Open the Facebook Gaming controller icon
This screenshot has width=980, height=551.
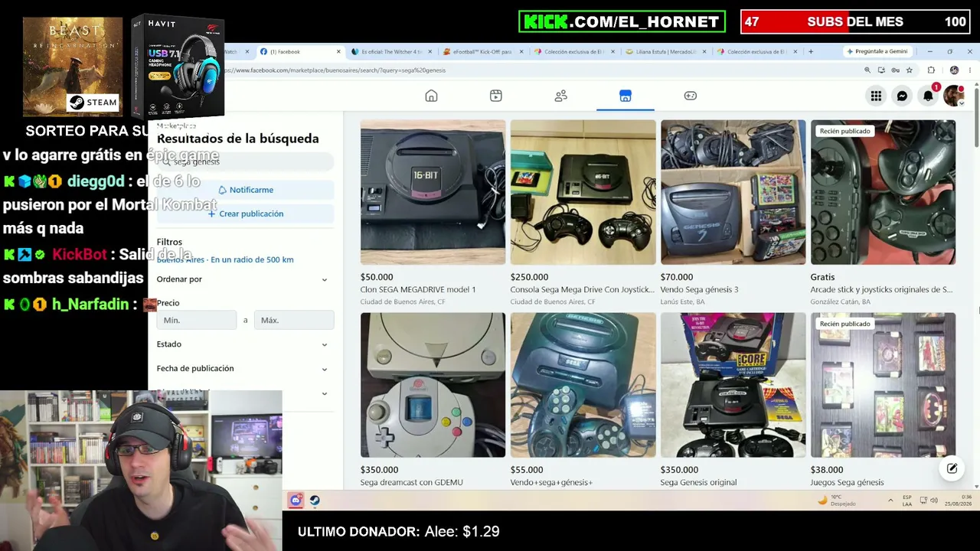tap(691, 96)
